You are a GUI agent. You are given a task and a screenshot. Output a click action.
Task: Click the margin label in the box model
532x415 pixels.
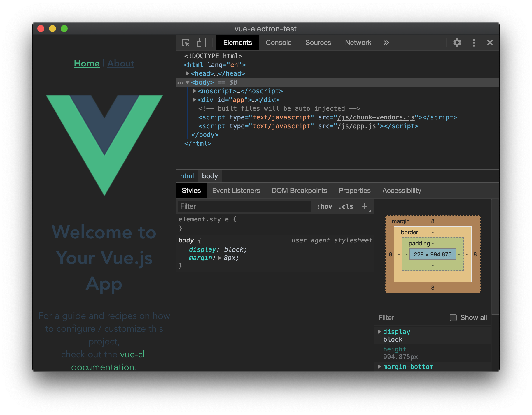click(400, 221)
